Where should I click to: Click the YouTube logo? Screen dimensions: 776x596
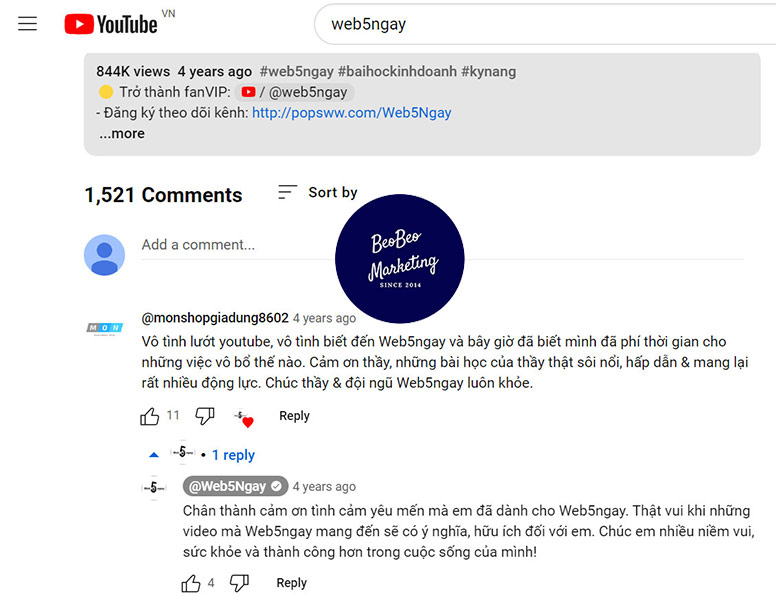(111, 24)
